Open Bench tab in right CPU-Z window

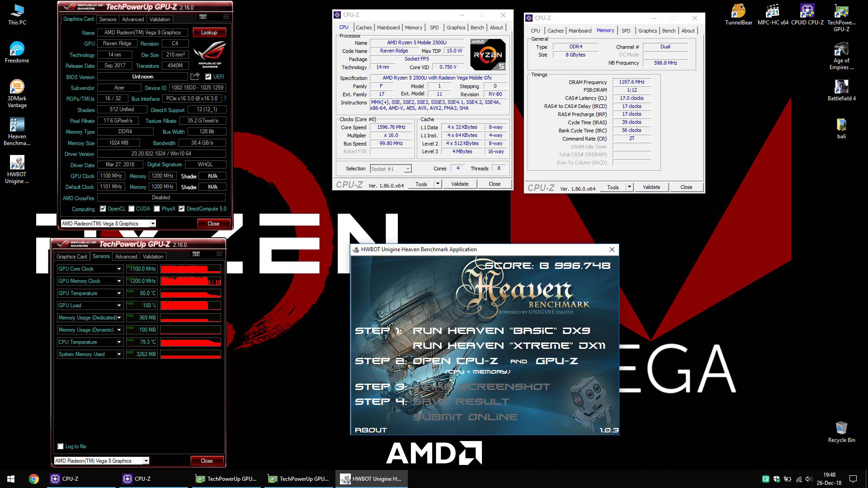669,31
